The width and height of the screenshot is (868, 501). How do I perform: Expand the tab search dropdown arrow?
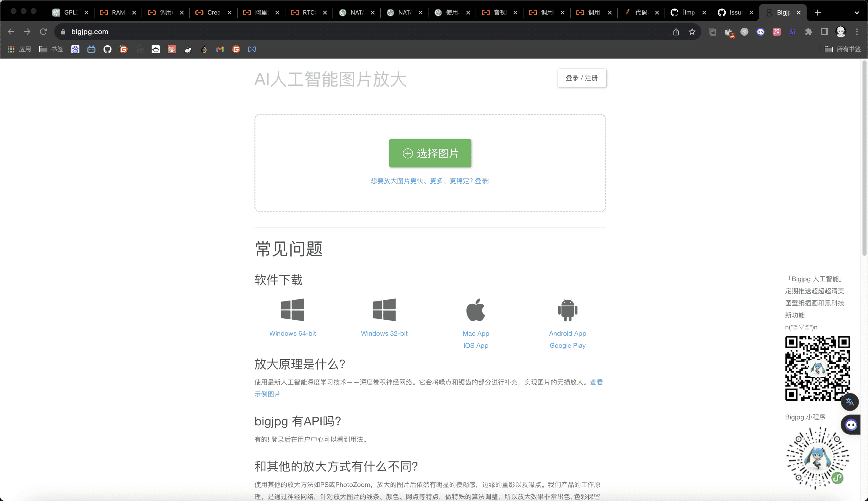[857, 12]
